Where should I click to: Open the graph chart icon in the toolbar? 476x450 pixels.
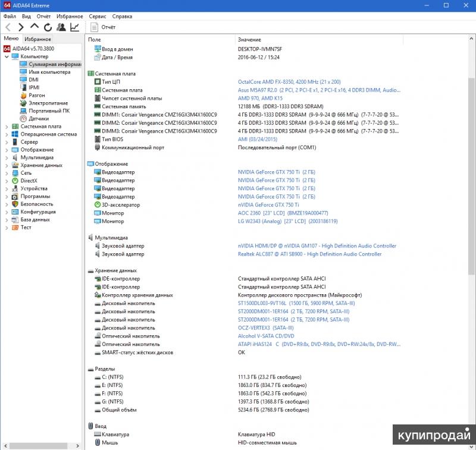[75, 27]
